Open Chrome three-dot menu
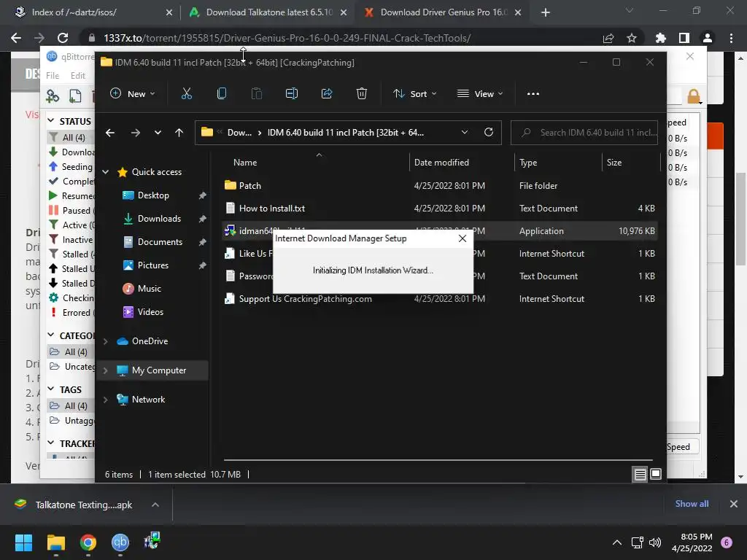The height and width of the screenshot is (560, 747). (731, 38)
